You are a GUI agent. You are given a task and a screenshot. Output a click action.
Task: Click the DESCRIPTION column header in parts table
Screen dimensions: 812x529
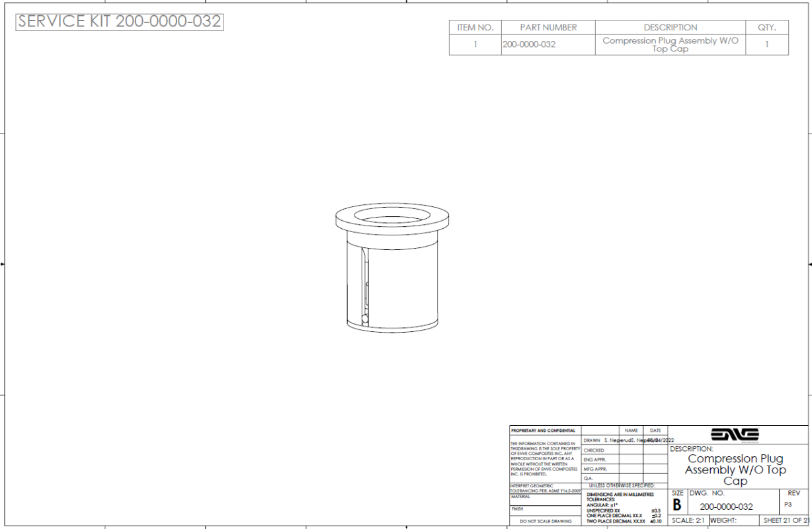pos(670,28)
